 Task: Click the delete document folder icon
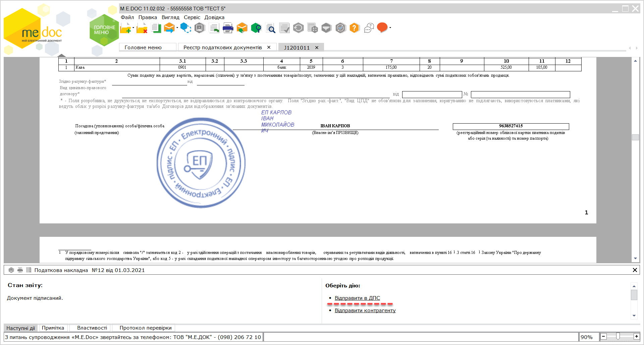pos(142,28)
